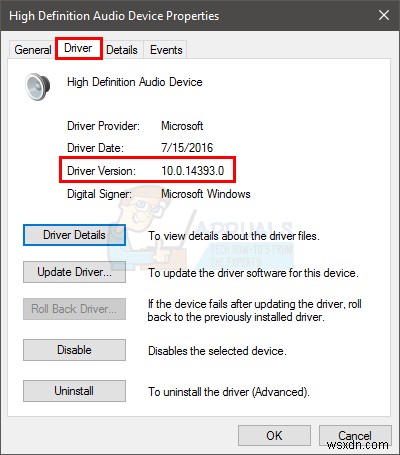Image resolution: width=400 pixels, height=455 pixels.
Task: Dismiss dialog with Cancel button
Action: click(355, 435)
